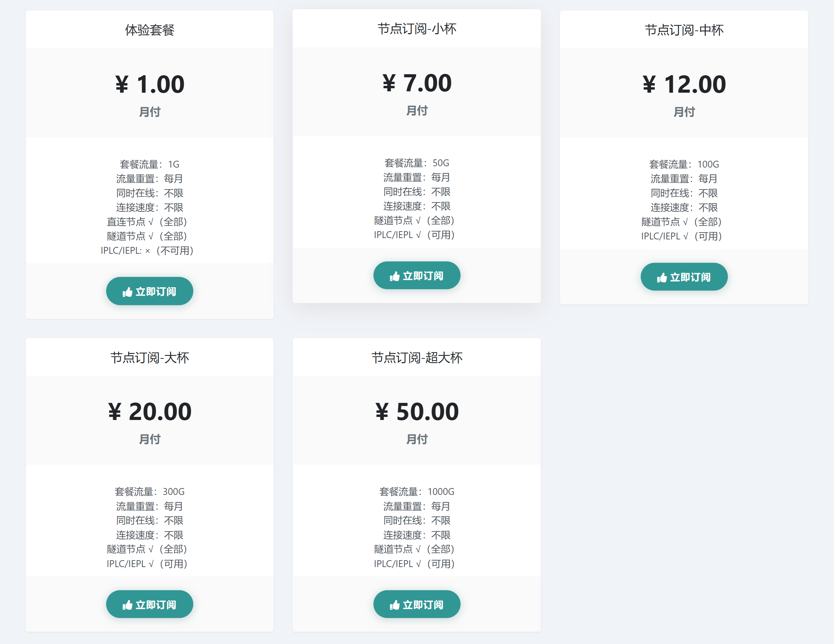Click thumbs-up icon in 小杯 subscribe button
This screenshot has height=644, width=834.
click(x=394, y=276)
